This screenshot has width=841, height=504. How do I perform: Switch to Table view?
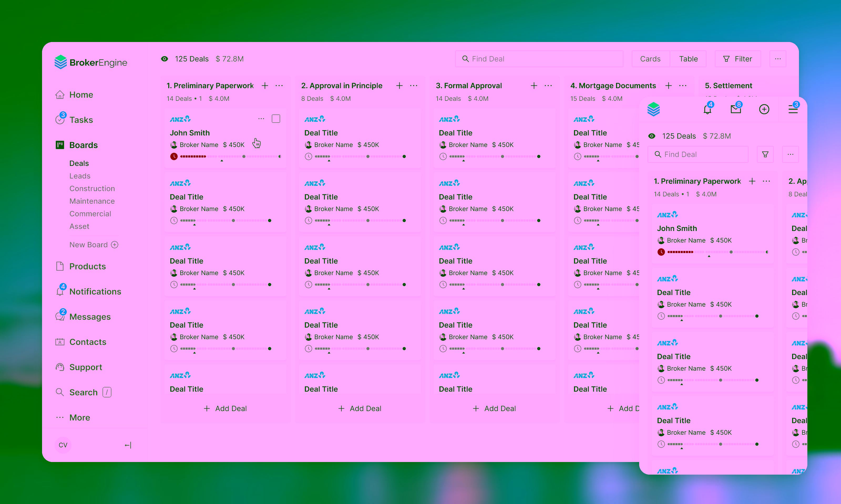coord(688,59)
